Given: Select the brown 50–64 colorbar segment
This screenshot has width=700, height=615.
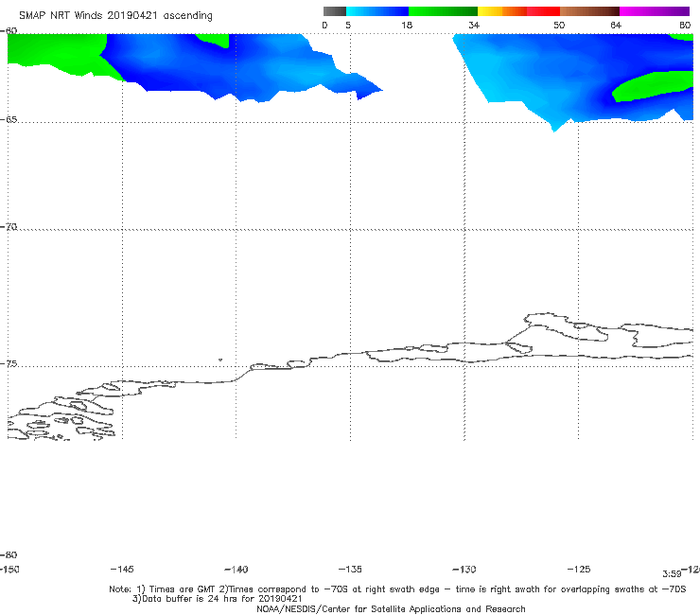Looking at the screenshot, I should pyautogui.click(x=589, y=11).
